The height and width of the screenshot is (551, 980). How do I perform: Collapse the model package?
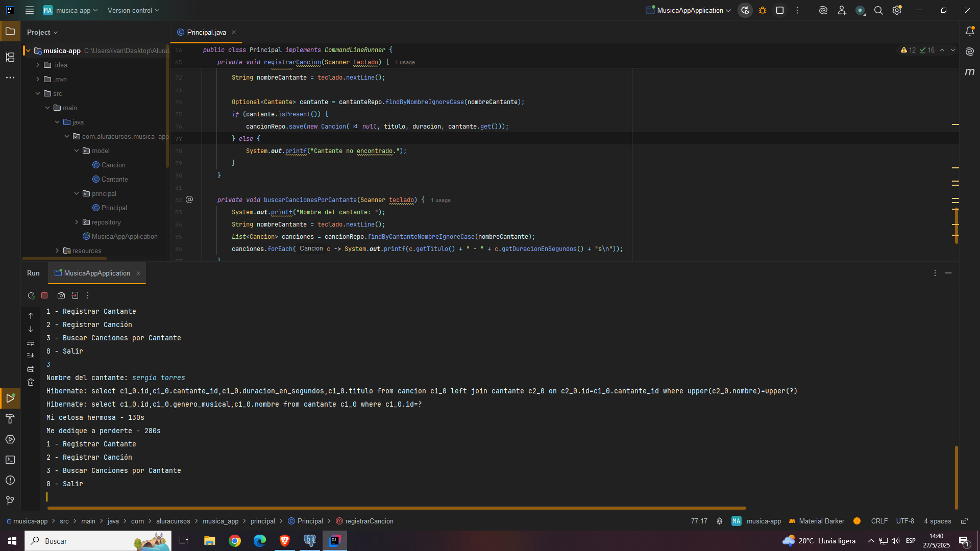(x=77, y=151)
